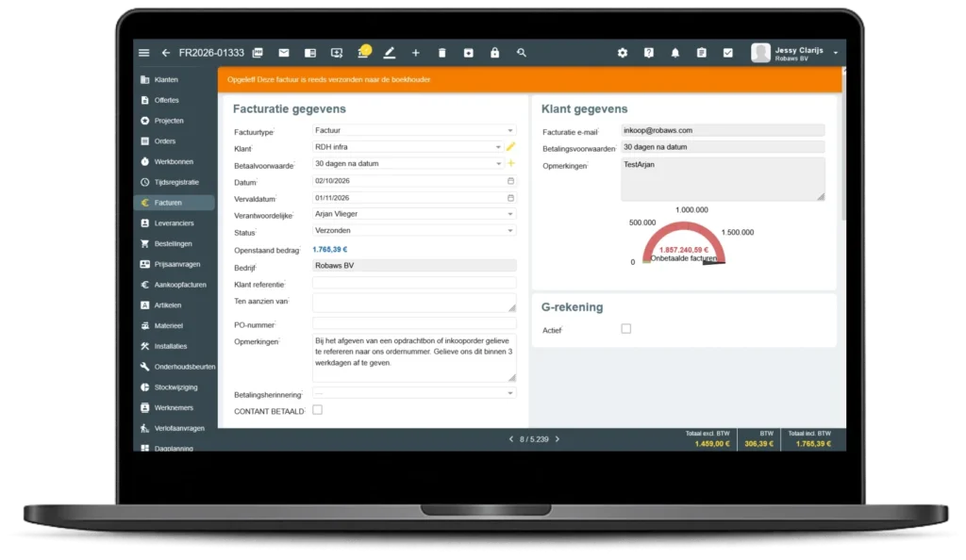This screenshot has height=560, width=966.
Task: Click into the Klant referentie field
Action: coord(414,283)
